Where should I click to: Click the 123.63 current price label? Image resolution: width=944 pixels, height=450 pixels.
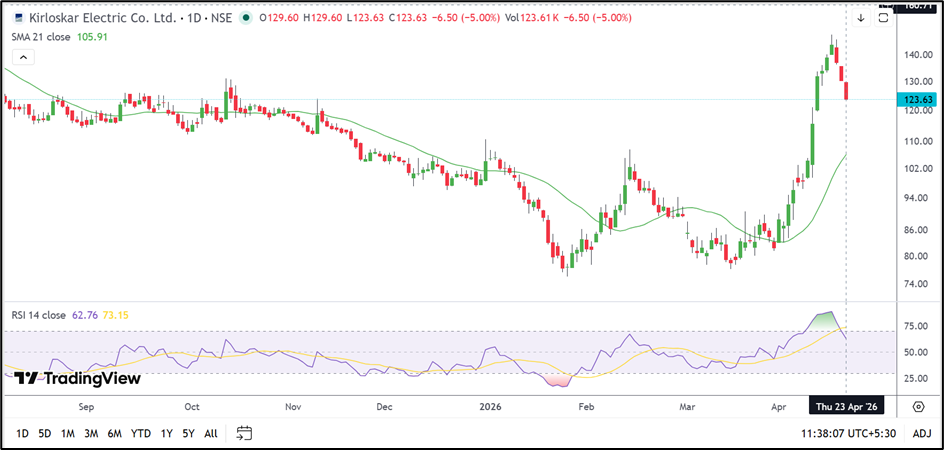[918, 100]
